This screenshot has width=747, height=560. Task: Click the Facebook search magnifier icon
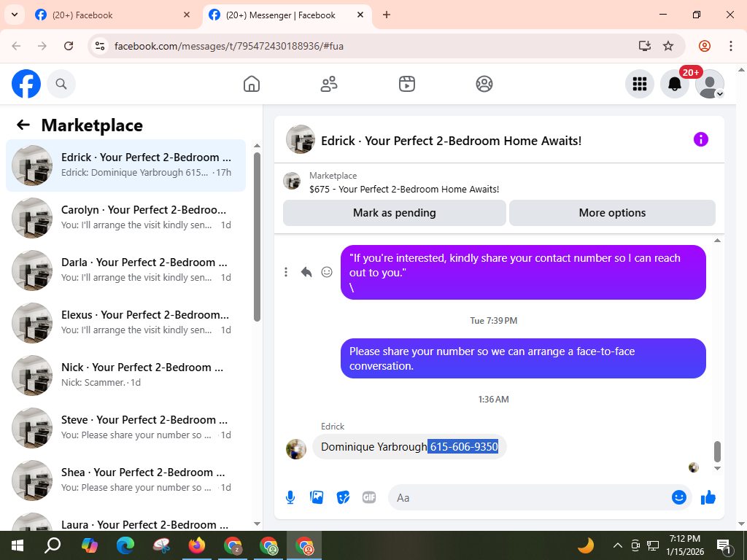click(x=61, y=84)
